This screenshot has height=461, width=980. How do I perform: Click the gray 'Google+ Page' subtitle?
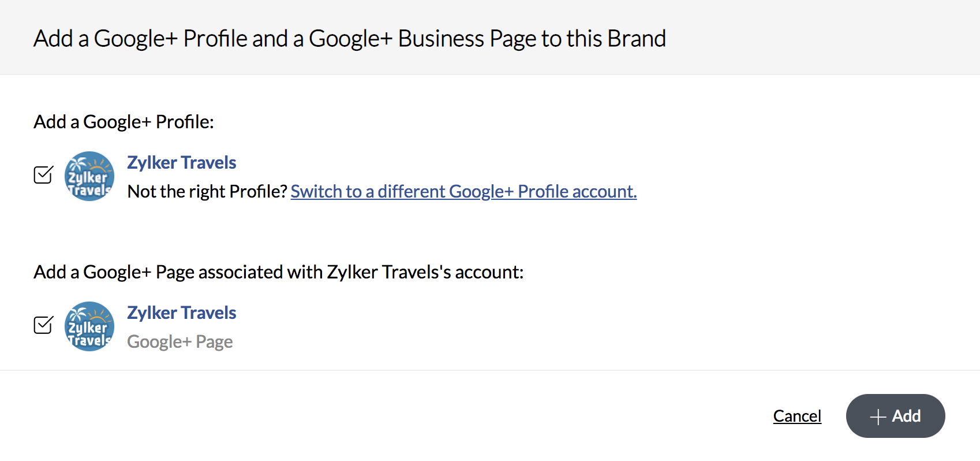point(179,342)
